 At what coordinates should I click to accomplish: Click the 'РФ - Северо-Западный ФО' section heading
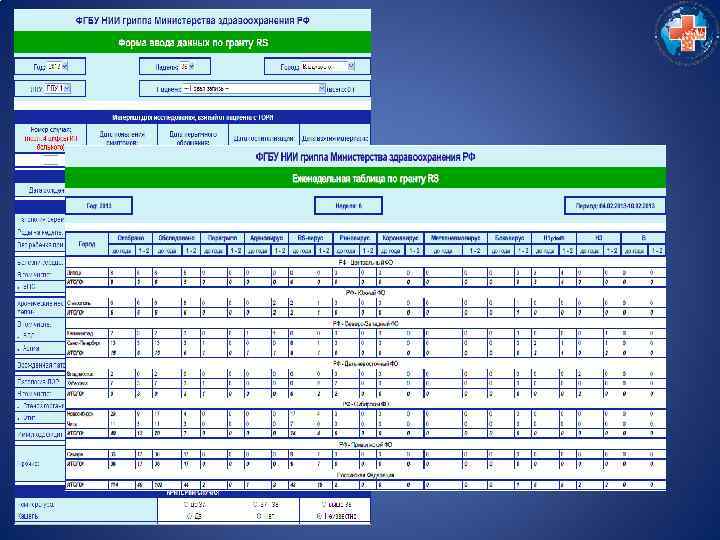(x=366, y=323)
